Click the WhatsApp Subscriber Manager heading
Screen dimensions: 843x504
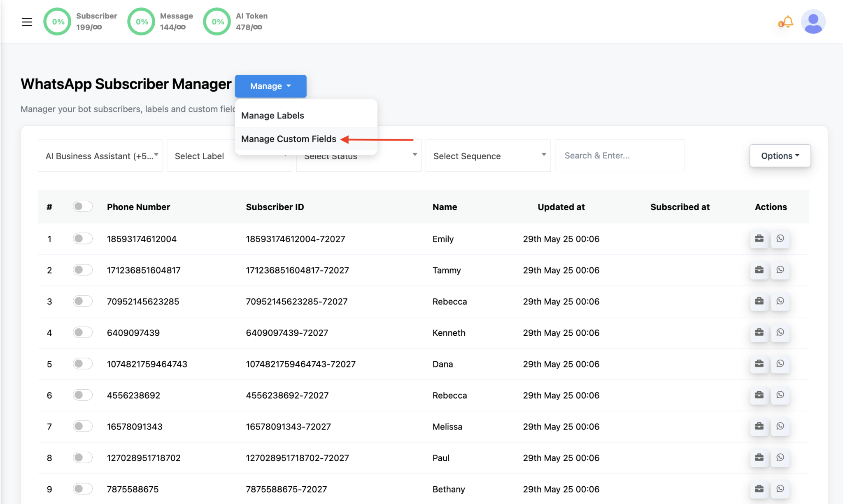click(126, 84)
